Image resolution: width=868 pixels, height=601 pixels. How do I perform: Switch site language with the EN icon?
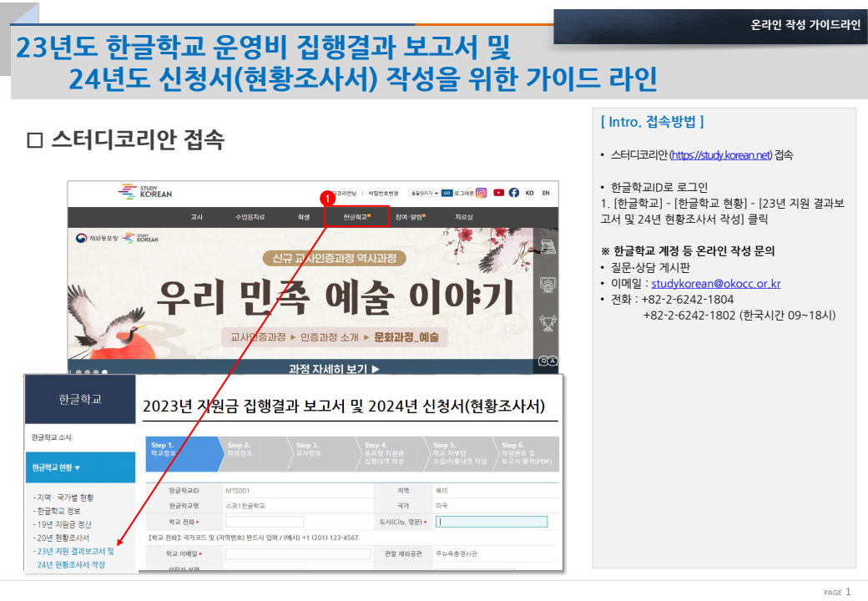coord(546,193)
